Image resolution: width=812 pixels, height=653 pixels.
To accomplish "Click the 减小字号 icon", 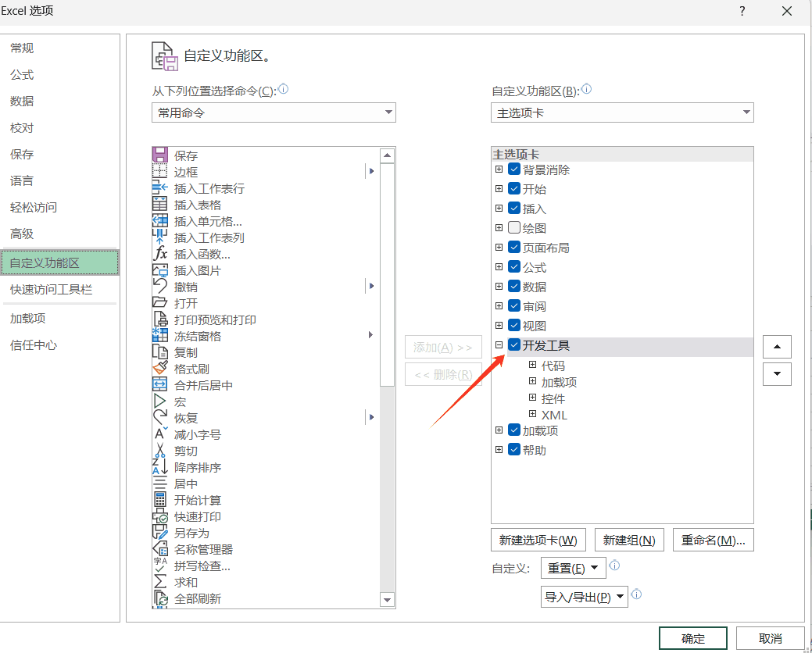I will coord(160,434).
